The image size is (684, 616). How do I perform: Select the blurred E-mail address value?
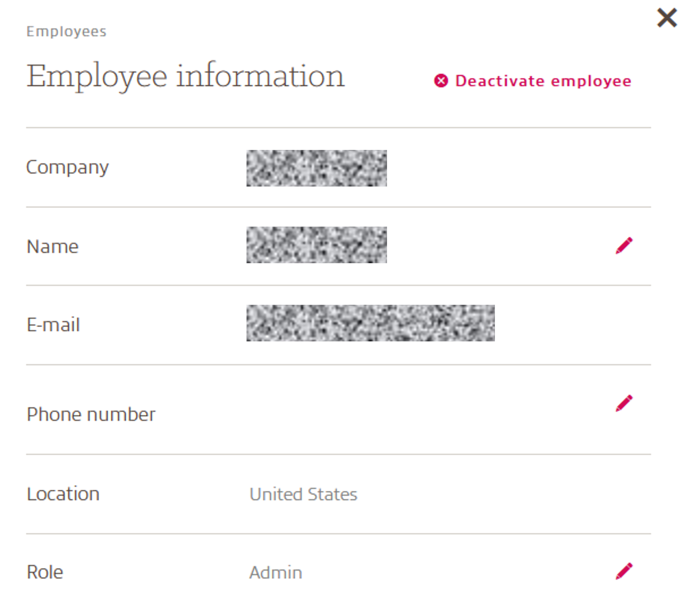pos(370,323)
